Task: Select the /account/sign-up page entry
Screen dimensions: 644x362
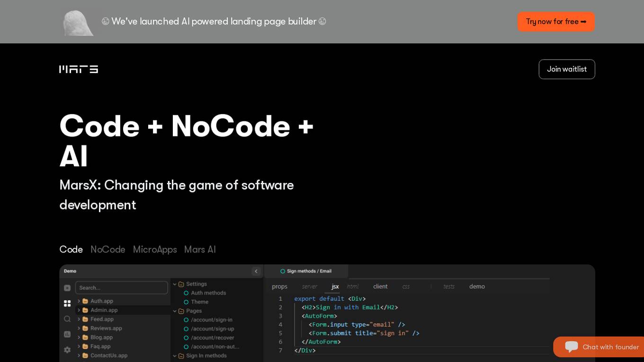Action: (213, 329)
